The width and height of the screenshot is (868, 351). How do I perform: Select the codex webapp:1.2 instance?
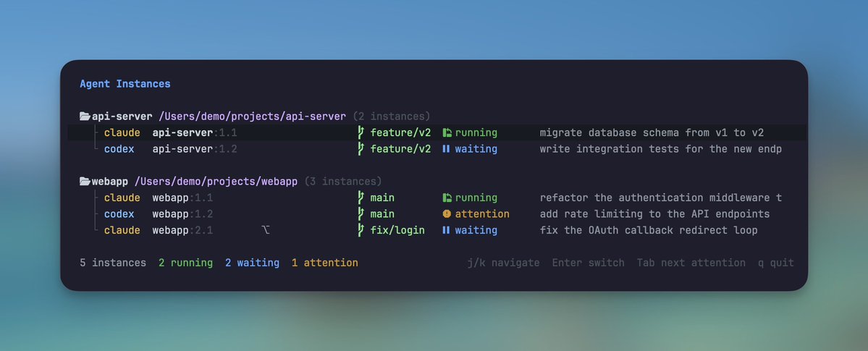point(437,213)
